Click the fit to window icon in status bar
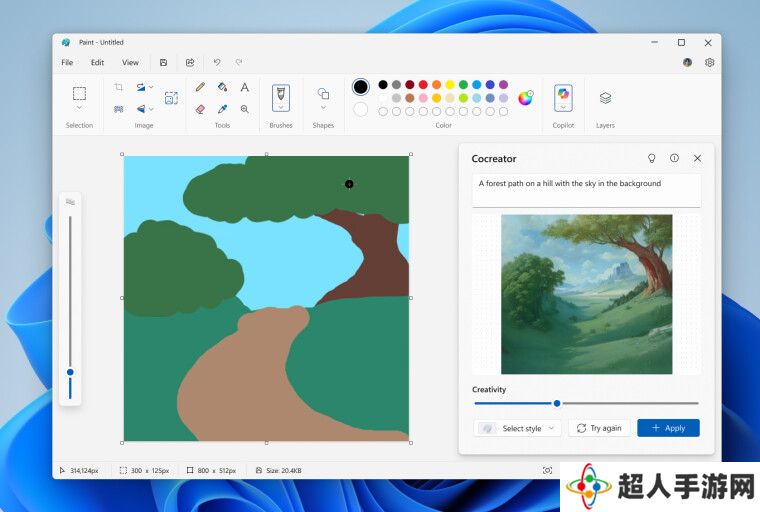Image resolution: width=760 pixels, height=512 pixels. 547,470
